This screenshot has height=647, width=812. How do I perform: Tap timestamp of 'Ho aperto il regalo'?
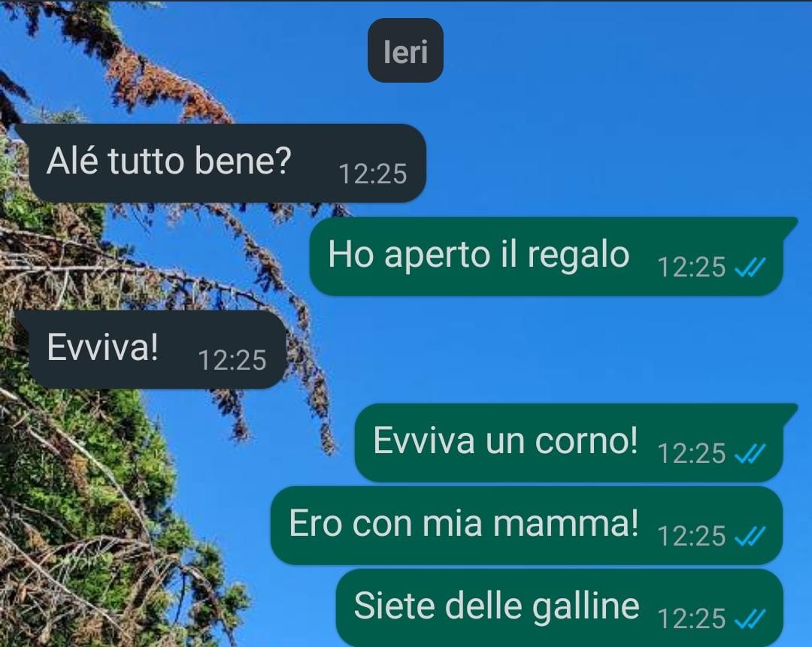tap(692, 268)
